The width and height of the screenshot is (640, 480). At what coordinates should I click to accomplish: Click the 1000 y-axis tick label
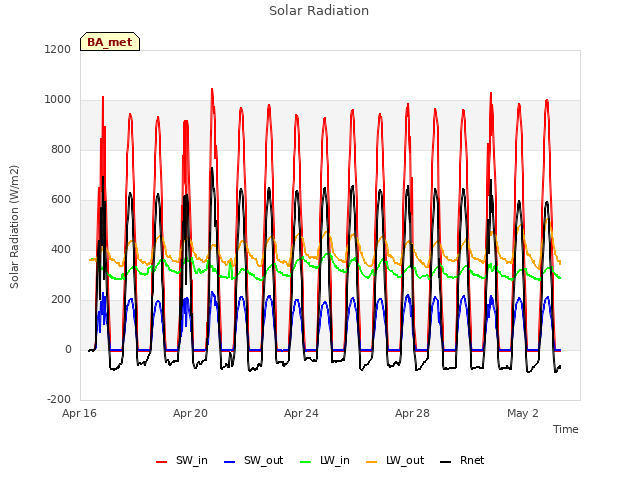coord(58,100)
